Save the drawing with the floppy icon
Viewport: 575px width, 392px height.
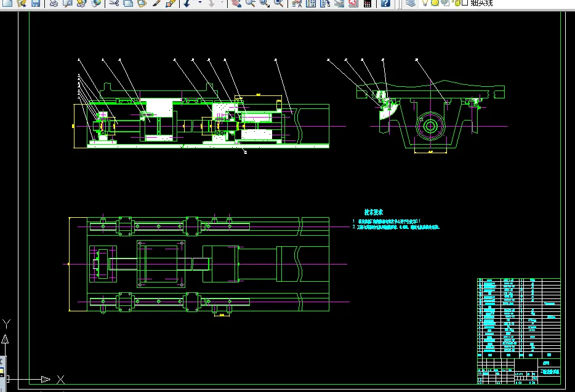coord(36,3)
